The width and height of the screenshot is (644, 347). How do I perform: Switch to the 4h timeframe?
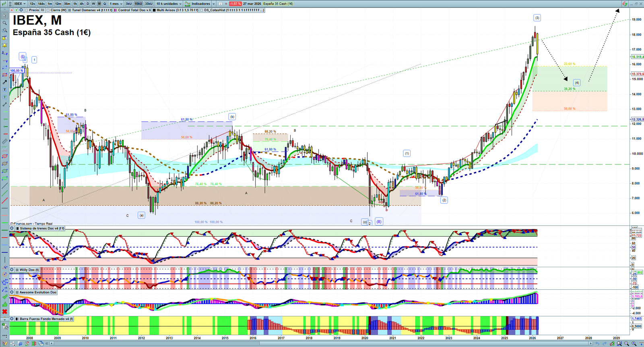(82, 4)
